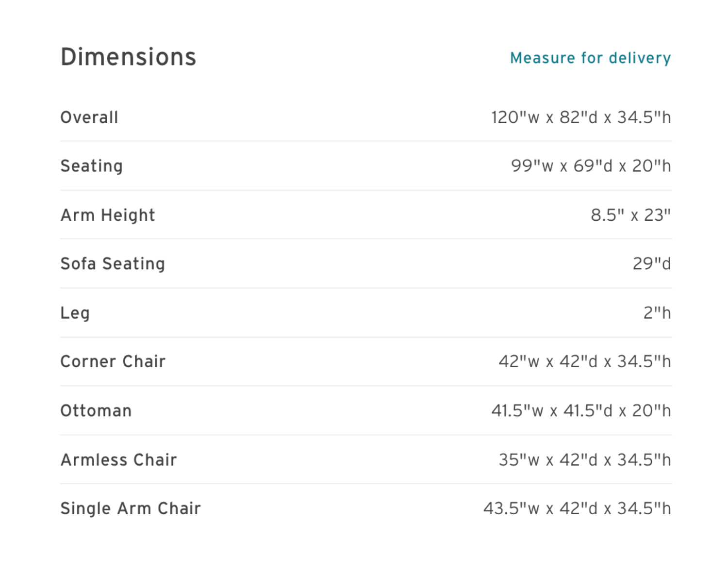
Task: Click the Leg value 2"h
Action: pos(657,313)
